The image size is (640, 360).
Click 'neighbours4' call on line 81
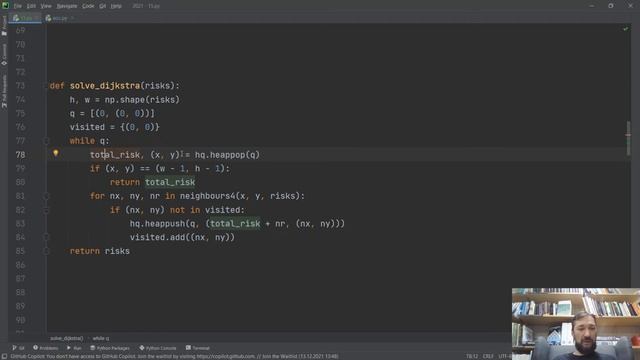[x=207, y=196]
